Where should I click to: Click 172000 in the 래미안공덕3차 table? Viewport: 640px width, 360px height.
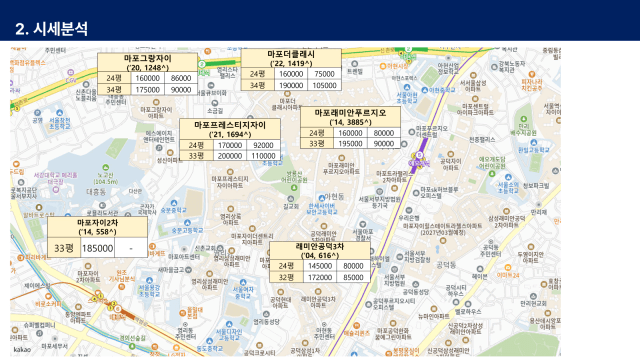pos(320,277)
